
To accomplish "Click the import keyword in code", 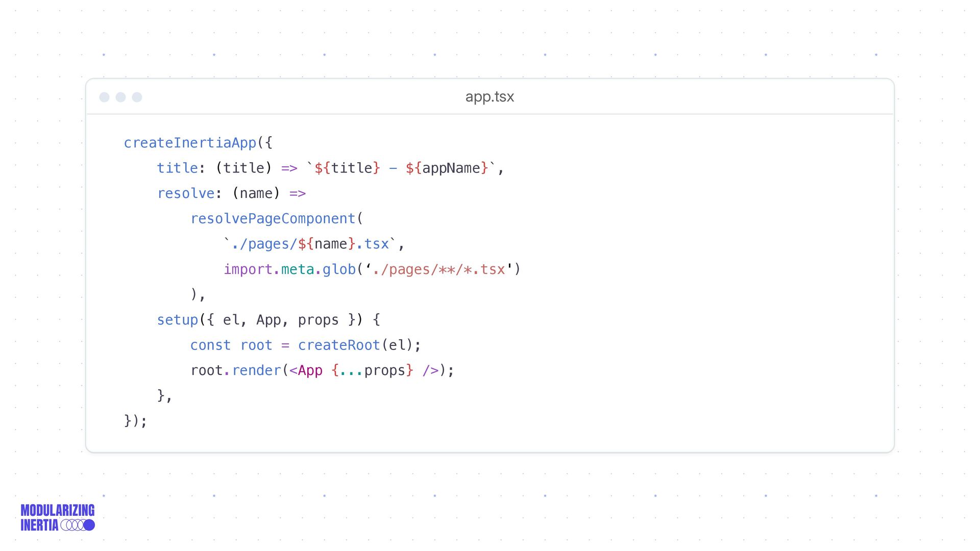I will (248, 269).
